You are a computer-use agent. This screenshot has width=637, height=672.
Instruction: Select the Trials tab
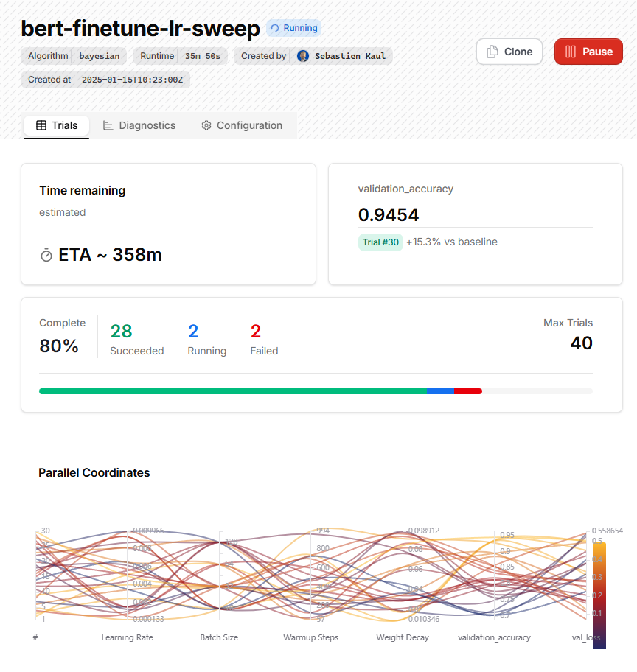pyautogui.click(x=56, y=125)
